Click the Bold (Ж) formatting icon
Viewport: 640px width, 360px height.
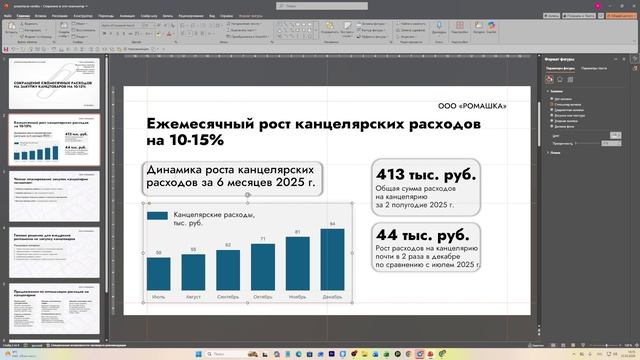point(104,33)
